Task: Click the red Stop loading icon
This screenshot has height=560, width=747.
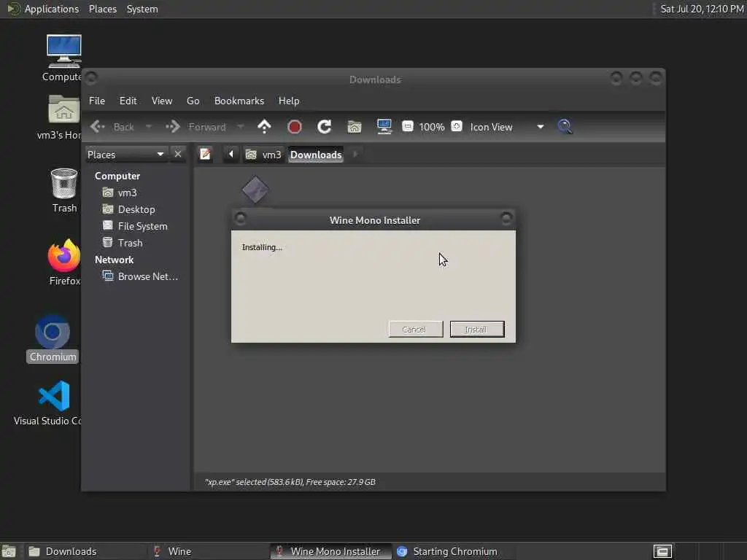Action: (x=295, y=127)
